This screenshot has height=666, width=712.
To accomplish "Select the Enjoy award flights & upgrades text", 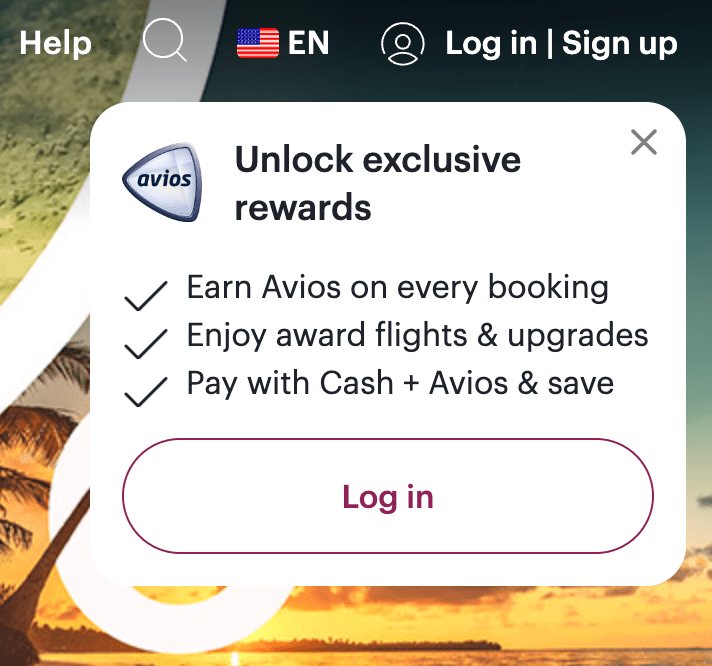I will tap(417, 336).
